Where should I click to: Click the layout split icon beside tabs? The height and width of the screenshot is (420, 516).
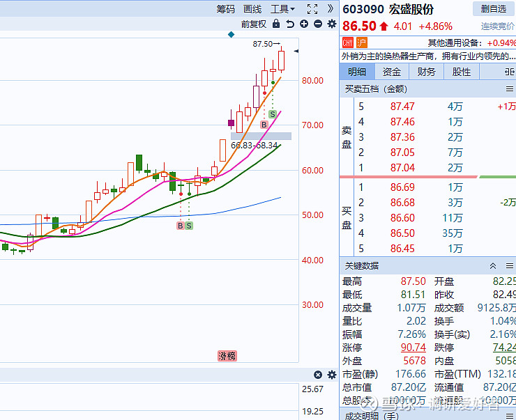tap(510, 72)
